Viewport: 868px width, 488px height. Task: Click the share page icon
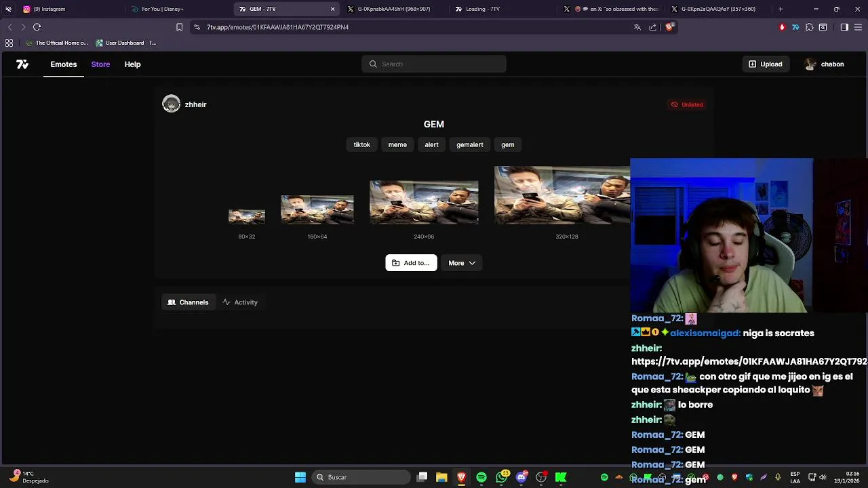pyautogui.click(x=653, y=27)
